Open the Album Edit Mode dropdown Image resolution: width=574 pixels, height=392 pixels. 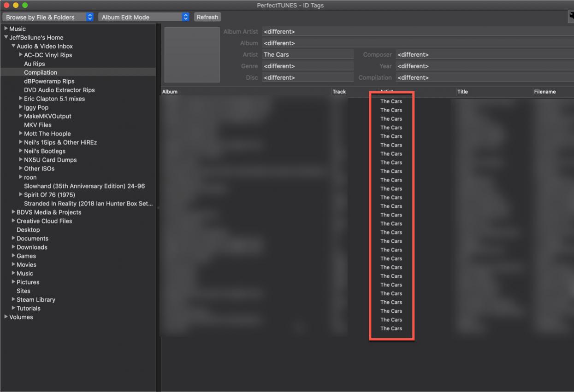tap(144, 17)
